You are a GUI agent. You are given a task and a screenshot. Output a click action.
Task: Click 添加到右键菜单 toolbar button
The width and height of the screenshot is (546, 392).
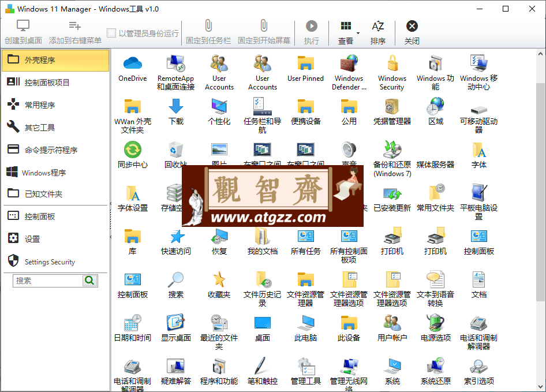75,33
